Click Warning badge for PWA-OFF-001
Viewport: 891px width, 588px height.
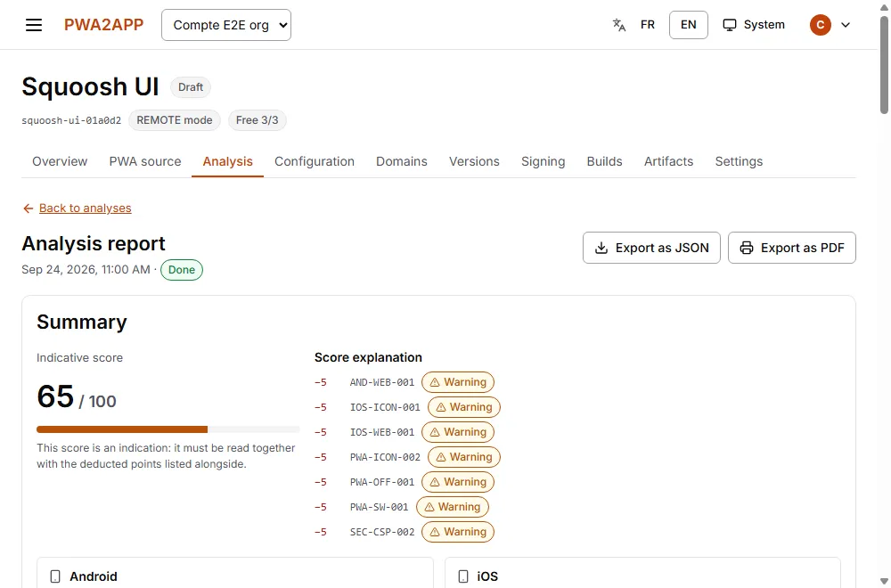click(458, 482)
